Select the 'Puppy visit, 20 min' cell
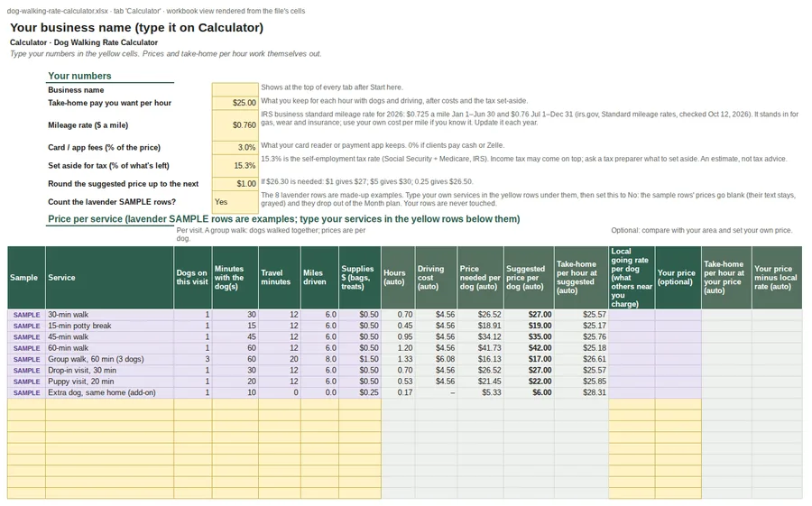The image size is (812, 506). pyautogui.click(x=109, y=382)
